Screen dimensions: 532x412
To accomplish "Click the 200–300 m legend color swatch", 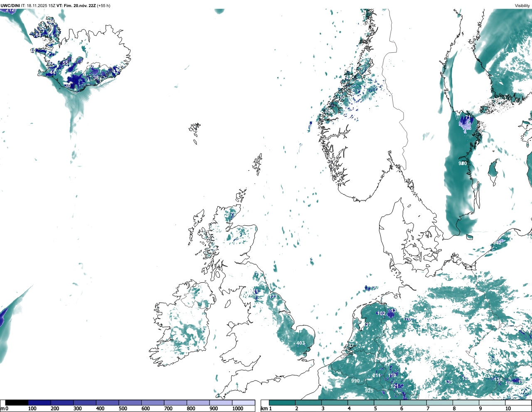I will pyautogui.click(x=62, y=403).
